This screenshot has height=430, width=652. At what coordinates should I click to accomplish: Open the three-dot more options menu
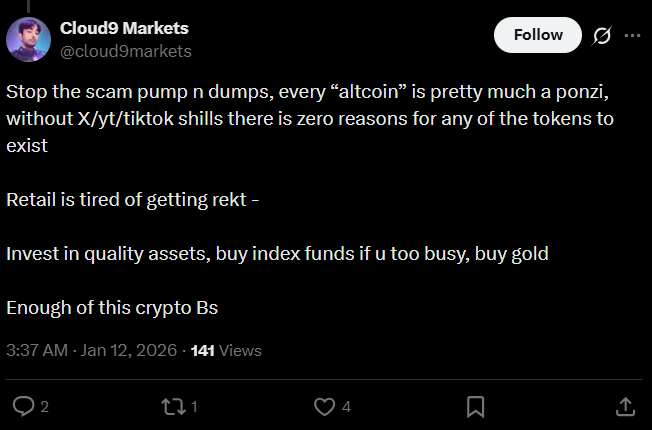coord(632,35)
